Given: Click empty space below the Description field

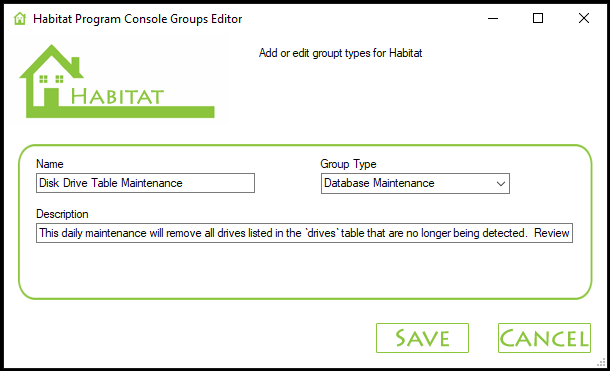Looking at the screenshot, I should click(x=304, y=270).
